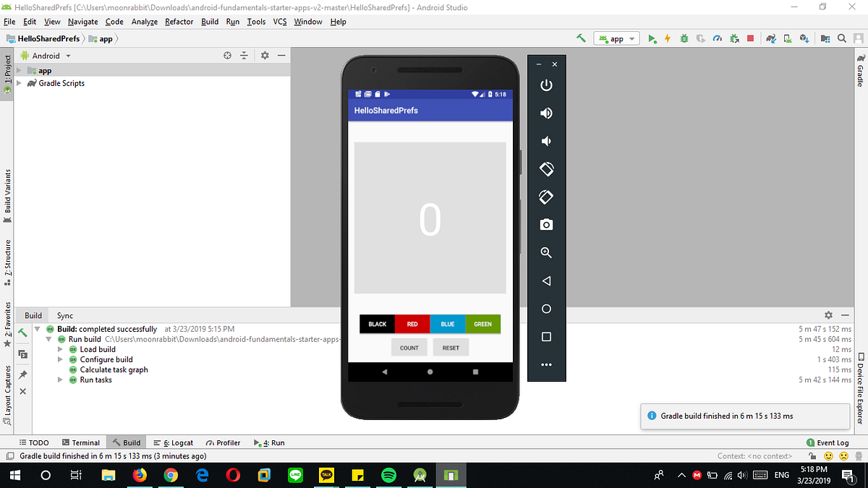Run the app using the green Run icon
Image resolution: width=868 pixels, height=488 pixels.
(x=652, y=38)
